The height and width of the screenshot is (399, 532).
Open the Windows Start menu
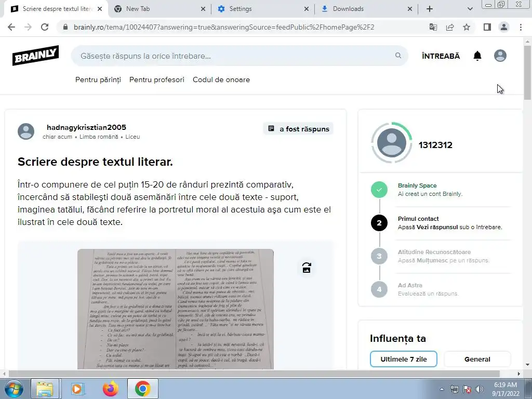(14, 389)
